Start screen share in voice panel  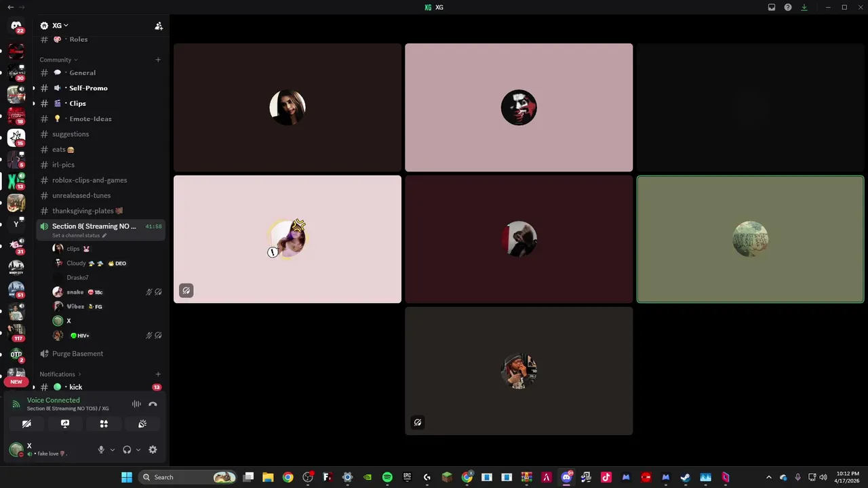coord(65,424)
